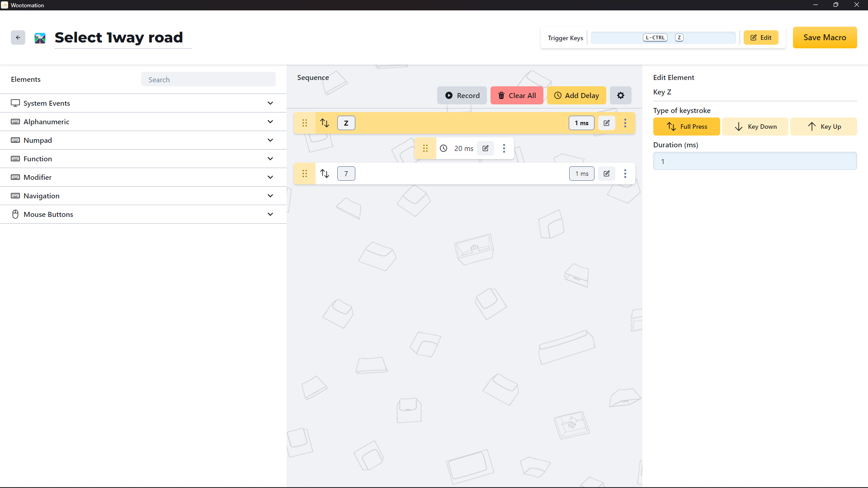Expand the Alphanumeric category
This screenshot has width=868, height=488.
(143, 122)
